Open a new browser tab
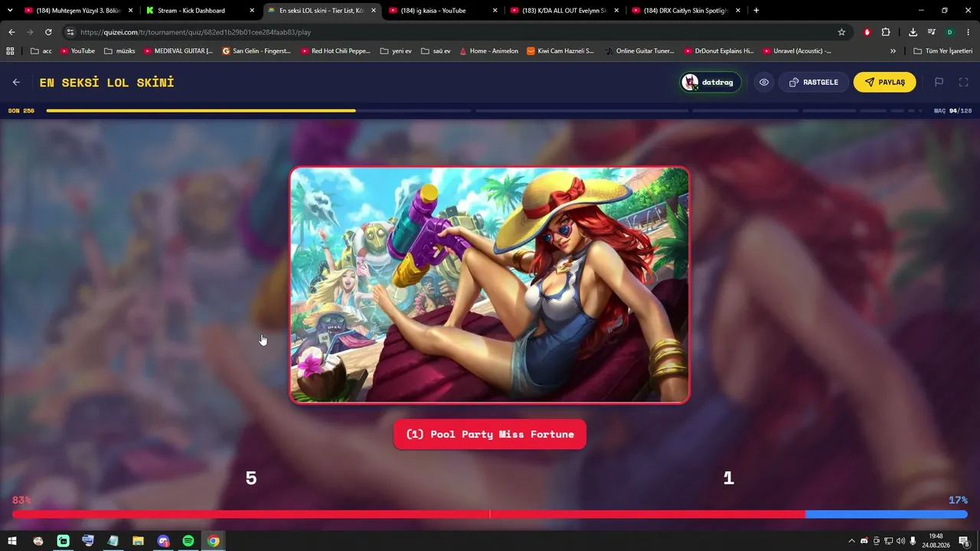 point(756,11)
